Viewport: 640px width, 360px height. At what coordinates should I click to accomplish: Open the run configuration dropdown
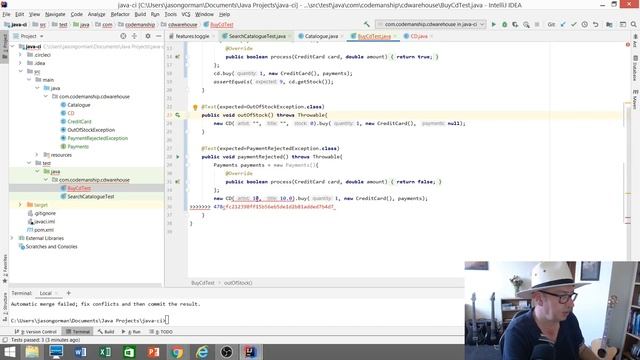tap(431, 24)
